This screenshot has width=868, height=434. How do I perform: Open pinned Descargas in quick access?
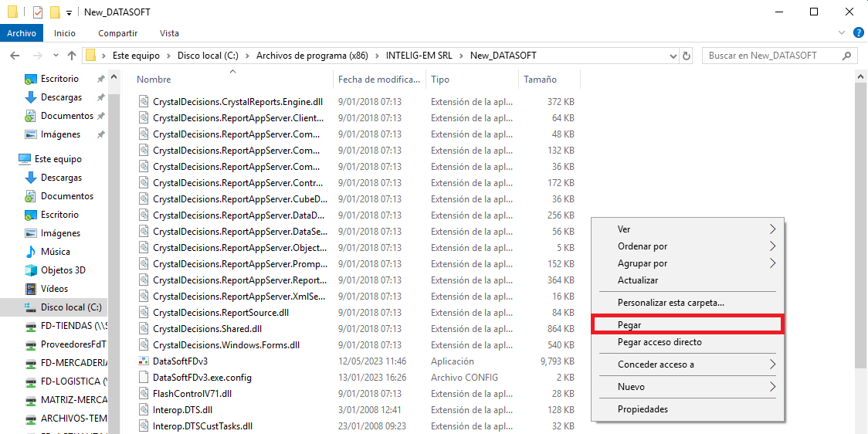click(x=62, y=97)
